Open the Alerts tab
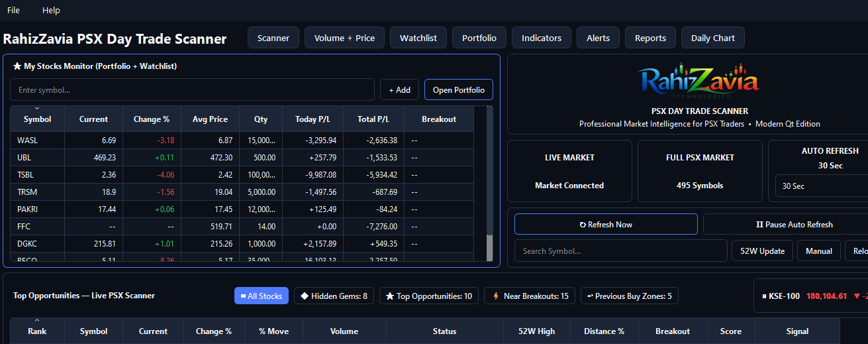The height and width of the screenshot is (344, 868). (x=598, y=38)
